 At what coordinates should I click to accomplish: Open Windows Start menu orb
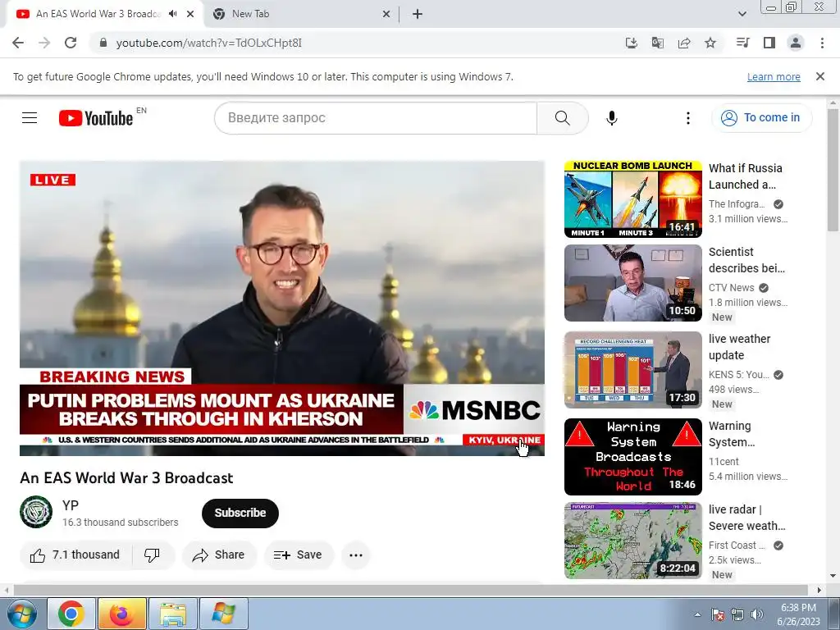click(x=21, y=614)
